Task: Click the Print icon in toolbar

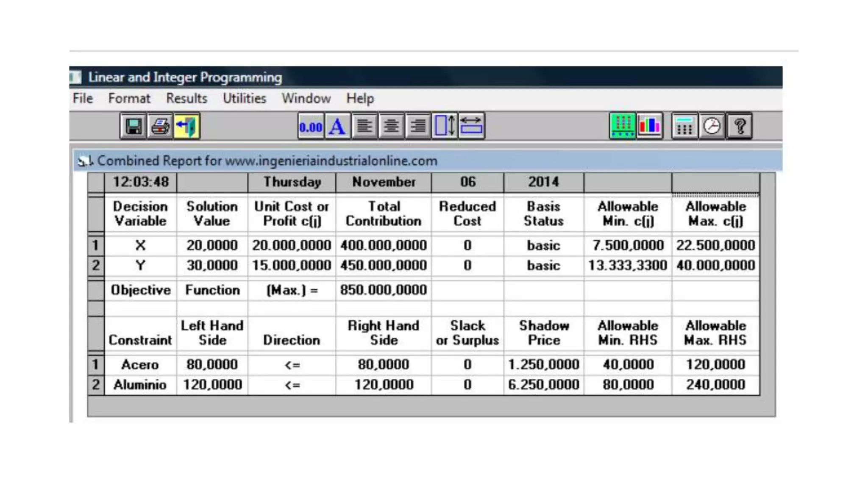Action: click(160, 126)
